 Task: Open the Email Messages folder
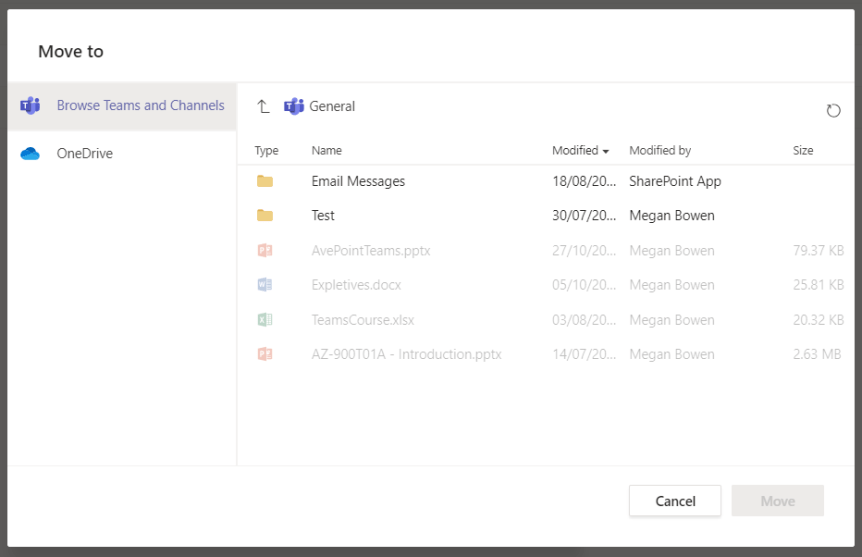(x=358, y=181)
